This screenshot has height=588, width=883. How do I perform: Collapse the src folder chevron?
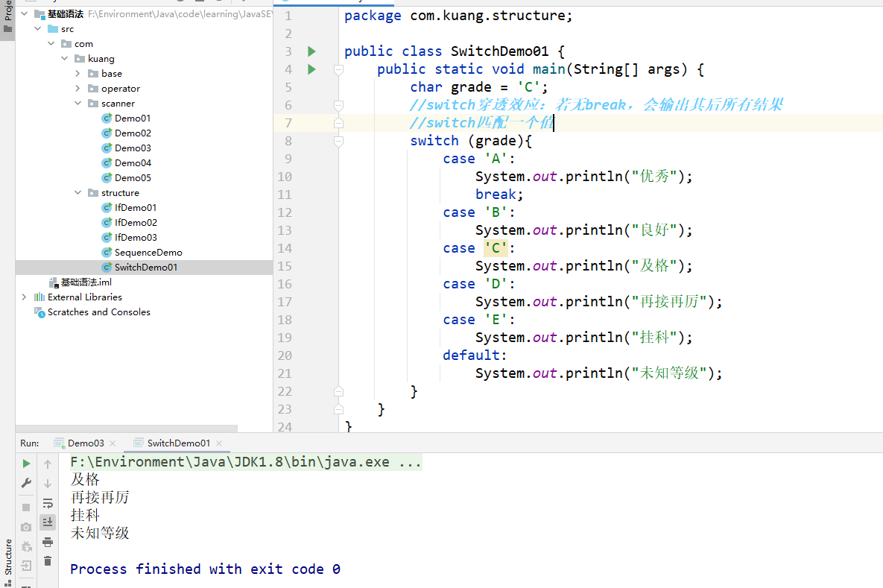point(38,28)
